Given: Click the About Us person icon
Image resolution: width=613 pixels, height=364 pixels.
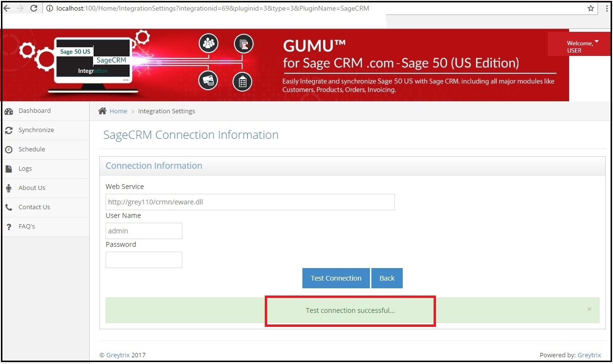Looking at the screenshot, I should click(x=8, y=189).
